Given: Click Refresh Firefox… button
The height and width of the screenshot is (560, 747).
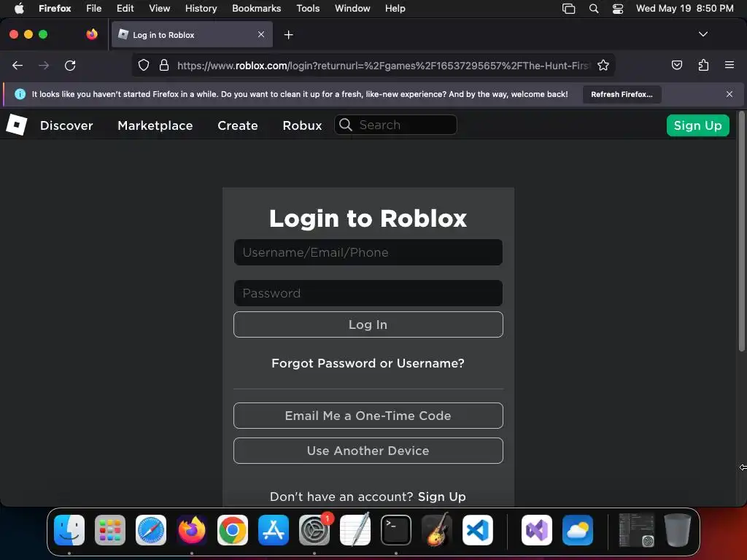Looking at the screenshot, I should coord(622,94).
